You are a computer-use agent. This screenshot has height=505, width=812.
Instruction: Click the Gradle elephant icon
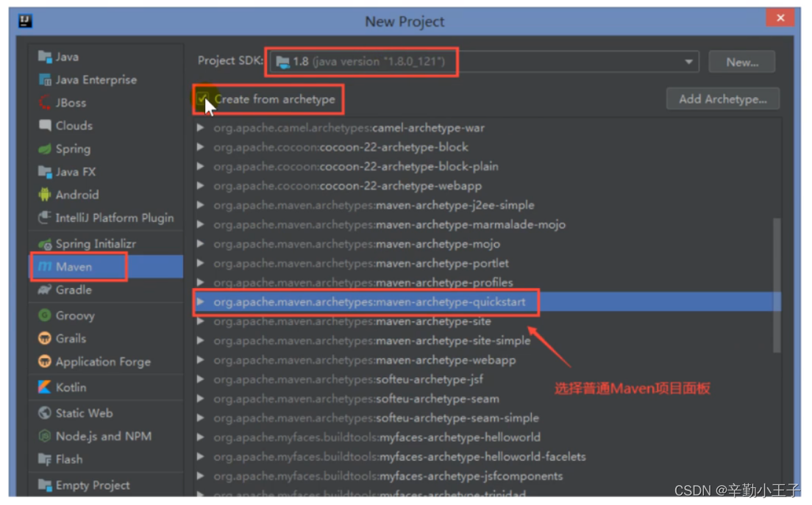pyautogui.click(x=45, y=290)
